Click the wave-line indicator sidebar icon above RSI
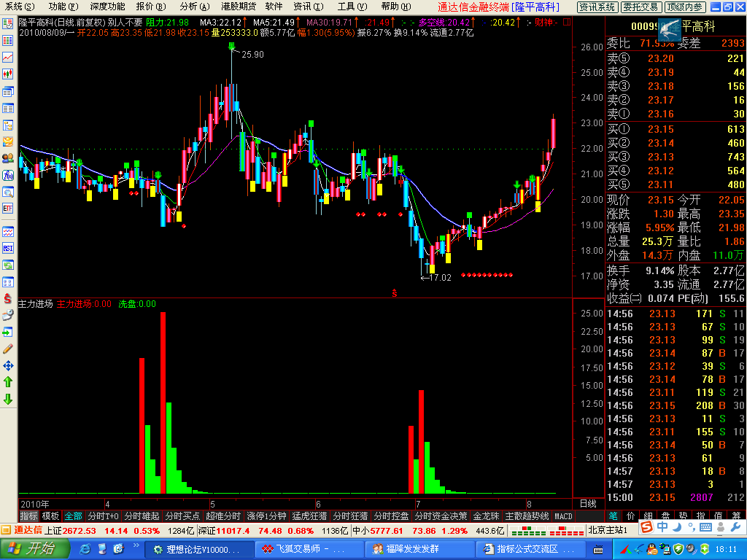 tap(7, 231)
